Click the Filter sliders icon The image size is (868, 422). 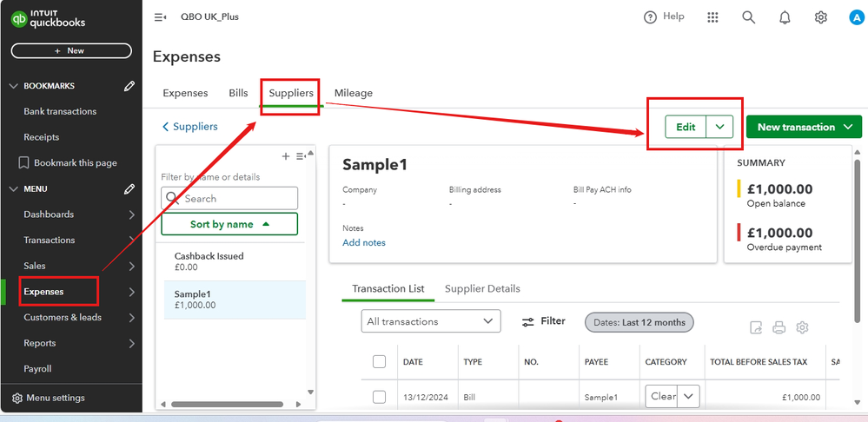528,322
